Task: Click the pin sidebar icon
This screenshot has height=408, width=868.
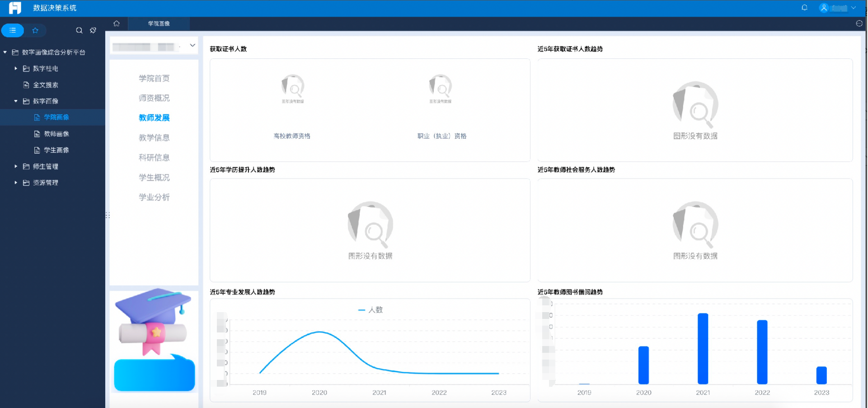Action: coord(93,30)
